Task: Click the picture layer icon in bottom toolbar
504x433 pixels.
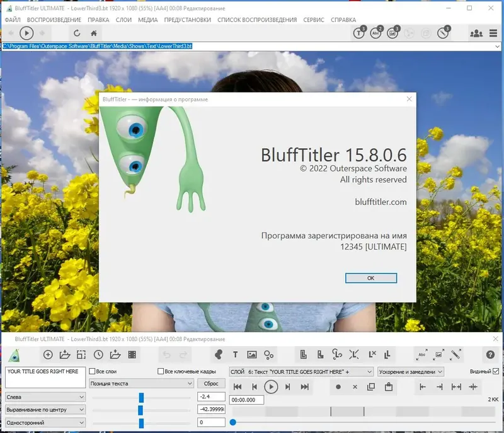Action: pos(251,355)
